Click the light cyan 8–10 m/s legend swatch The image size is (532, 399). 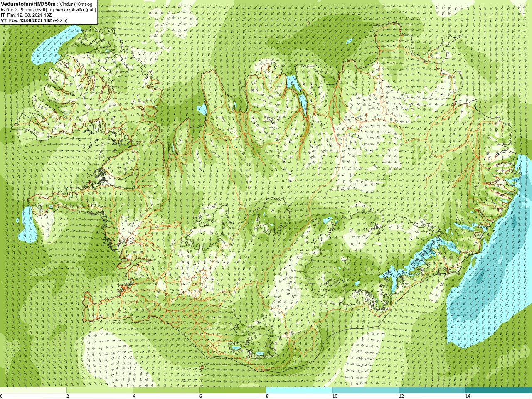[x=299, y=390]
